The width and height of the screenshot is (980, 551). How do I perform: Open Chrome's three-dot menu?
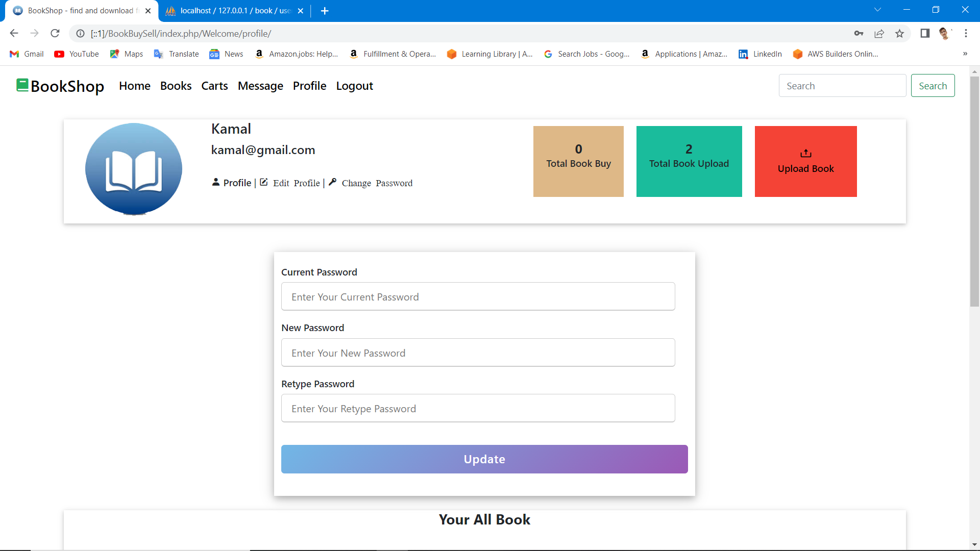966,34
